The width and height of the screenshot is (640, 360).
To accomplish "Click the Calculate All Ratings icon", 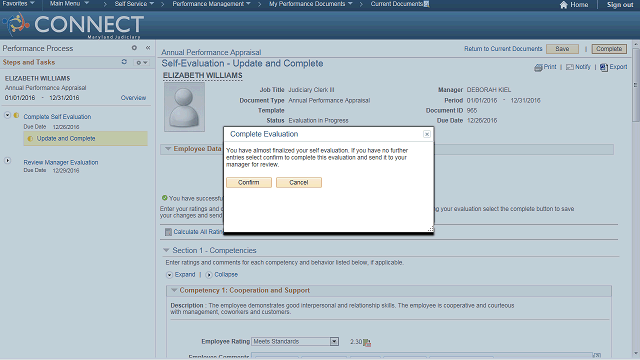I will click(168, 232).
